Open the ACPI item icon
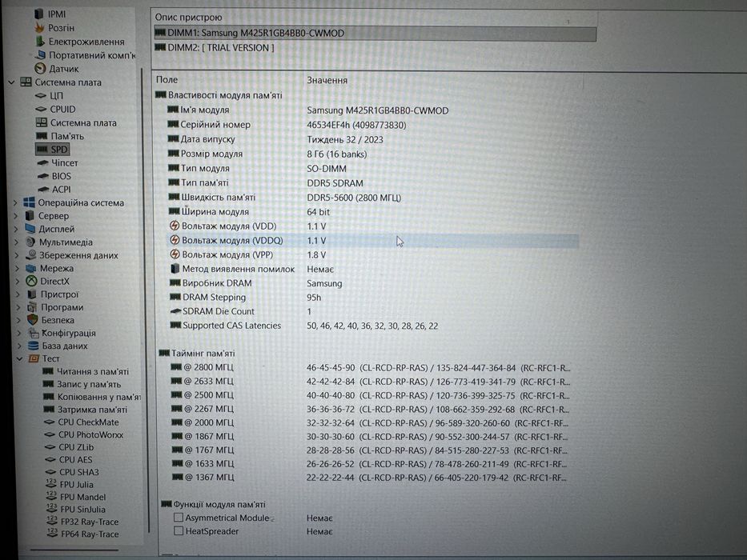Screen dimensions: 747x560 coord(43,189)
